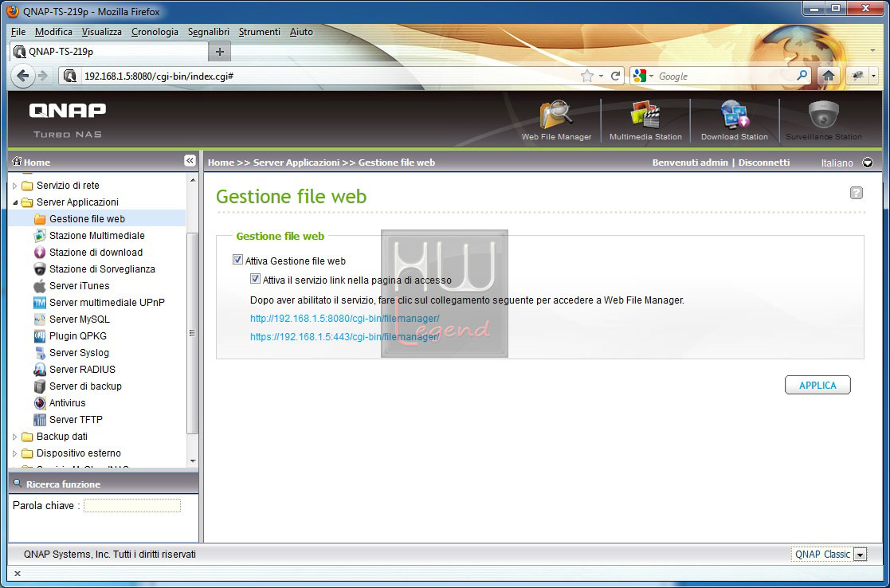Open the QNAP Classic theme dropdown
This screenshot has height=588, width=890.
[x=861, y=555]
